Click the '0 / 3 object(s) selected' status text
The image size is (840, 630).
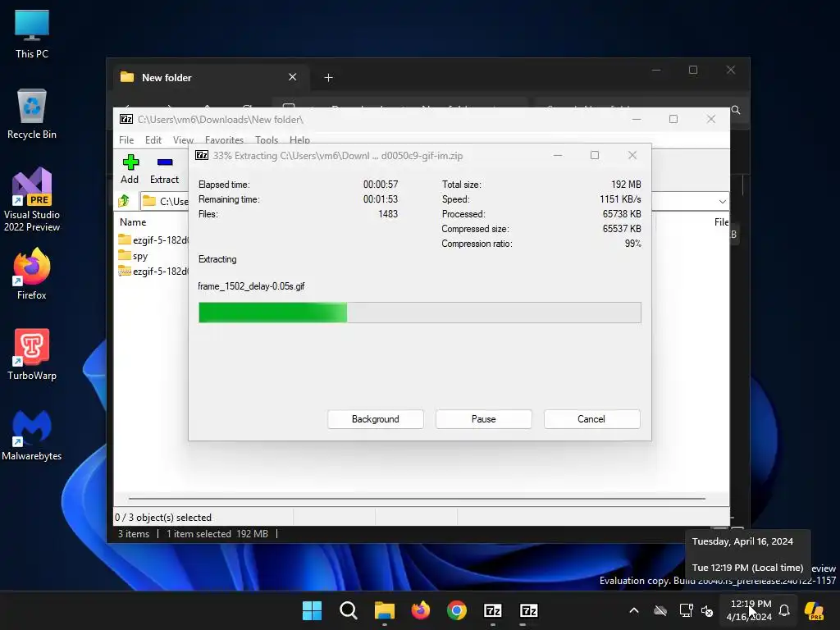coord(163,518)
